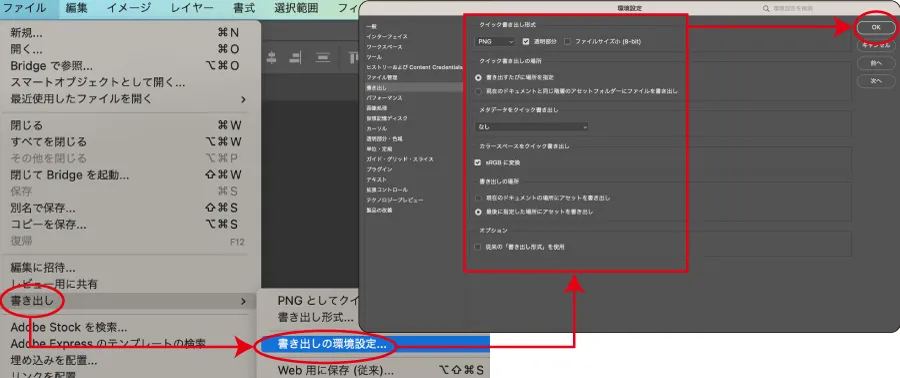Toggle the 透明部分 checkbox
Viewport: 900px width, 378px height.
tap(526, 41)
